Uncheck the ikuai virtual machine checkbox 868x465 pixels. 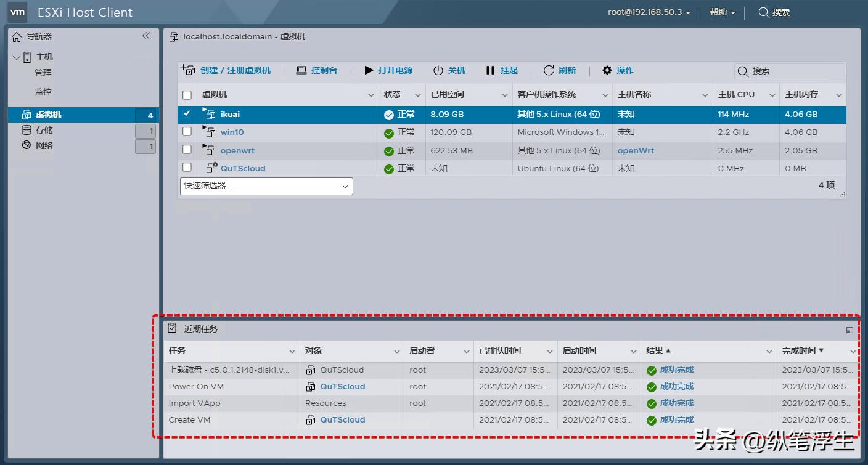tap(187, 114)
